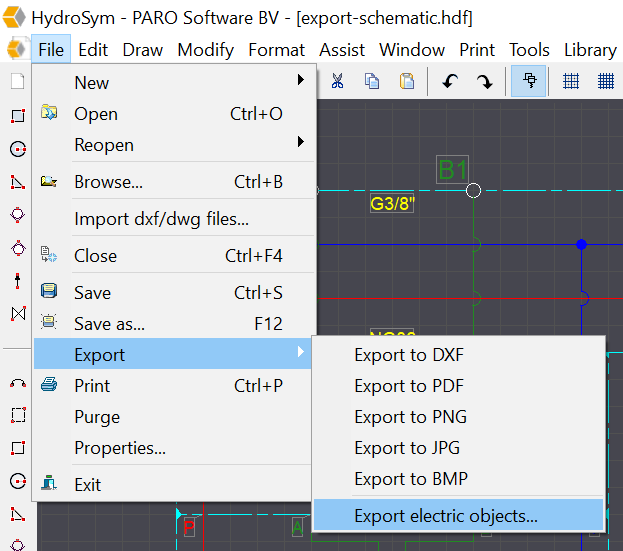Select the triangle/polyline draw tool
Image resolution: width=623 pixels, height=551 pixels.
click(17, 182)
